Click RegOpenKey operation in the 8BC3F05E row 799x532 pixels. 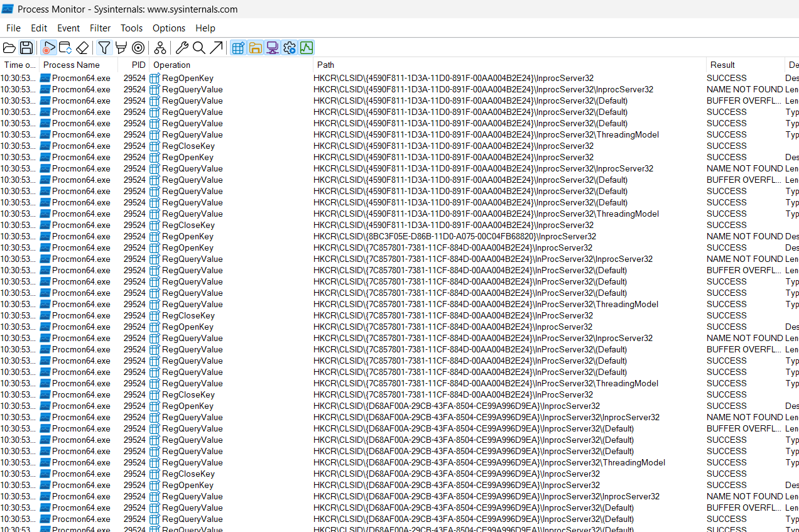[188, 236]
